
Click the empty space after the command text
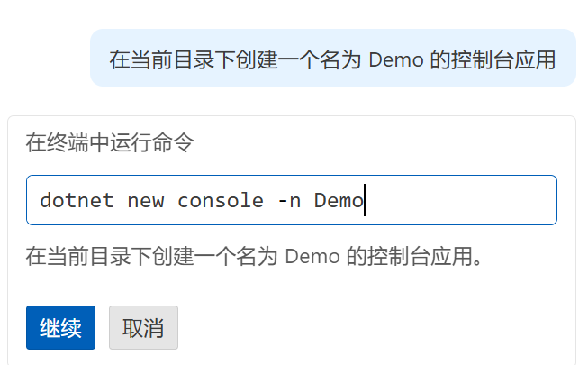(x=459, y=200)
